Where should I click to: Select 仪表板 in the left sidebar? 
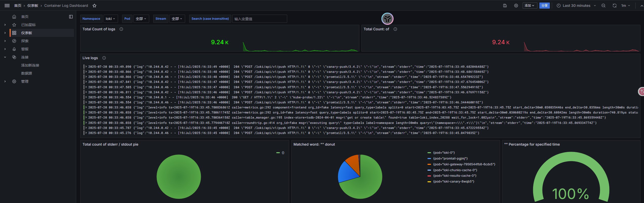[x=27, y=33]
